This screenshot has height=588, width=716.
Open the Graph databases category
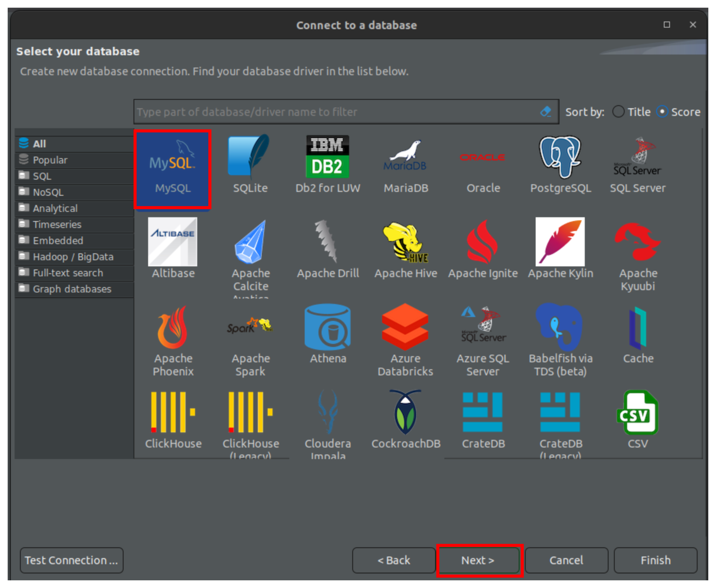pyautogui.click(x=72, y=289)
